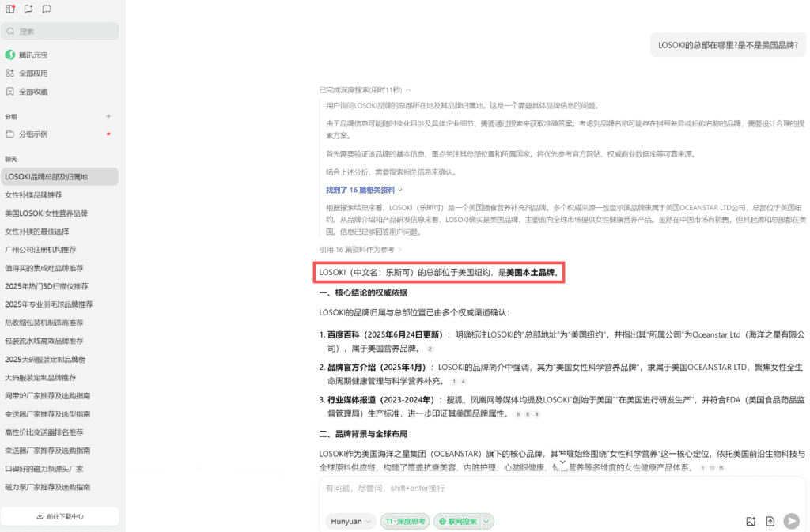The width and height of the screenshot is (810, 532).
Task: Collapse the 已完成深度搜索 reasoning section
Action: coord(365,89)
